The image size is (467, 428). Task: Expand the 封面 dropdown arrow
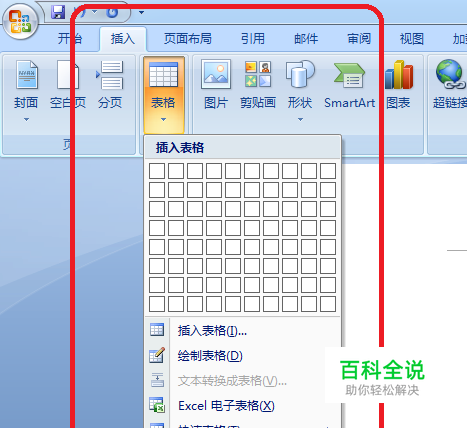(26, 119)
